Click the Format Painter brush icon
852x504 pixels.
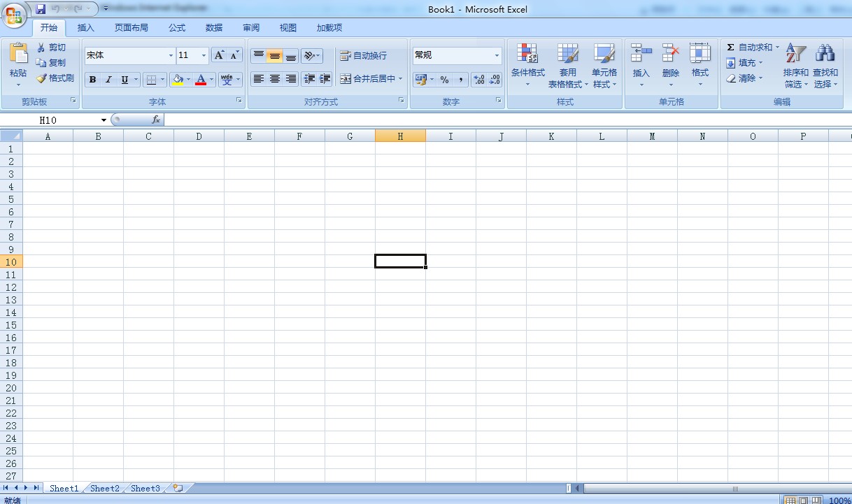tap(41, 78)
